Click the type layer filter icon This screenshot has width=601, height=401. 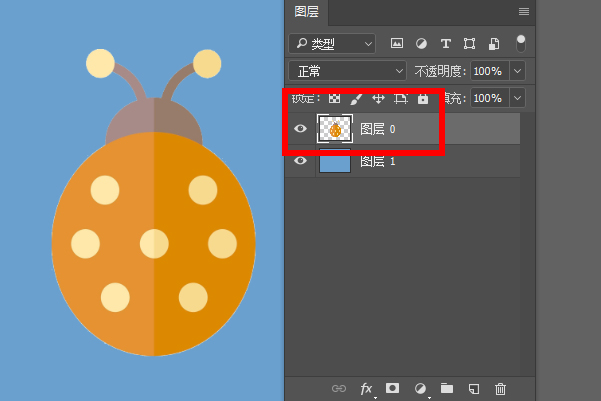[445, 43]
